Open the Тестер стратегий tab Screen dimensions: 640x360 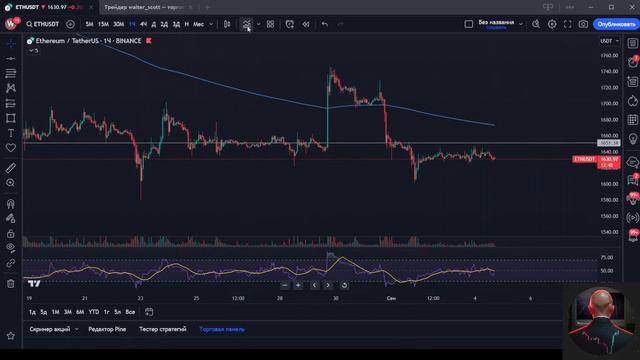(162, 329)
